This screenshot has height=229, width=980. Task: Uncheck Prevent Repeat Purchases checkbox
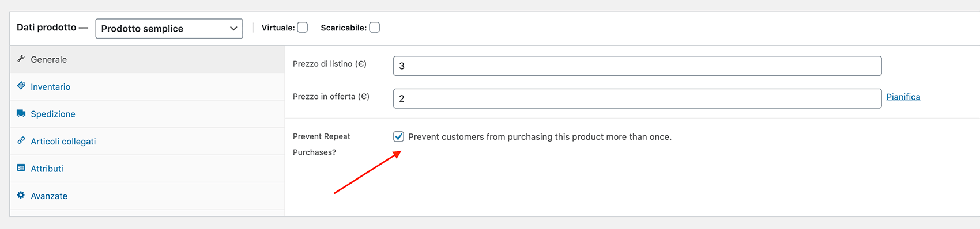pos(398,136)
